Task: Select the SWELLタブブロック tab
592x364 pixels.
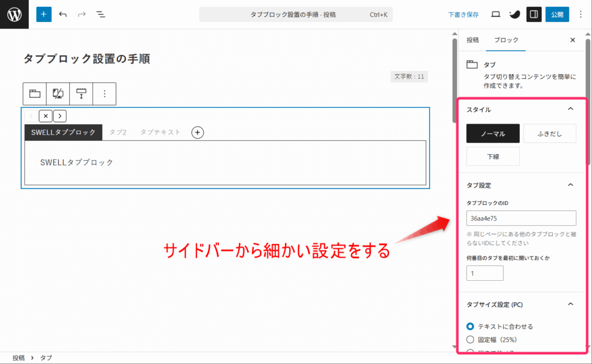Action: tap(64, 132)
